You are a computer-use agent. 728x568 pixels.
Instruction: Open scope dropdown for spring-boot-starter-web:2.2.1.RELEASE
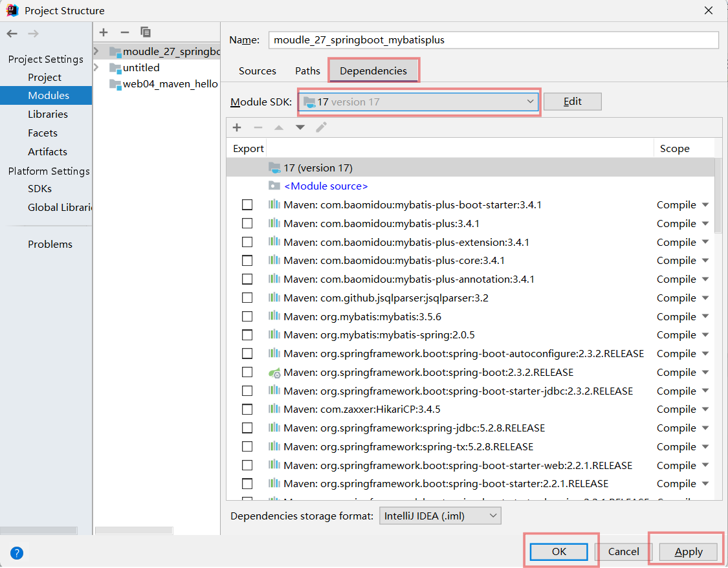(x=705, y=465)
